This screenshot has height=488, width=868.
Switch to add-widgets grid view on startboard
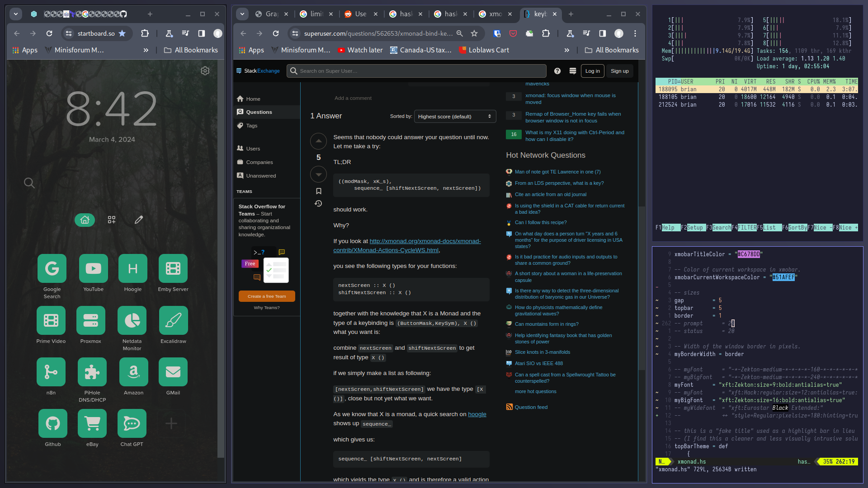point(112,220)
